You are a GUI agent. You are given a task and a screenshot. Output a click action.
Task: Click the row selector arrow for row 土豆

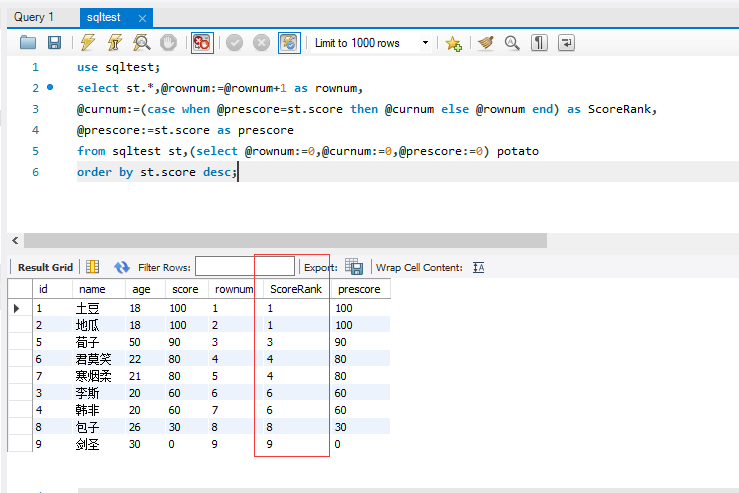16,308
